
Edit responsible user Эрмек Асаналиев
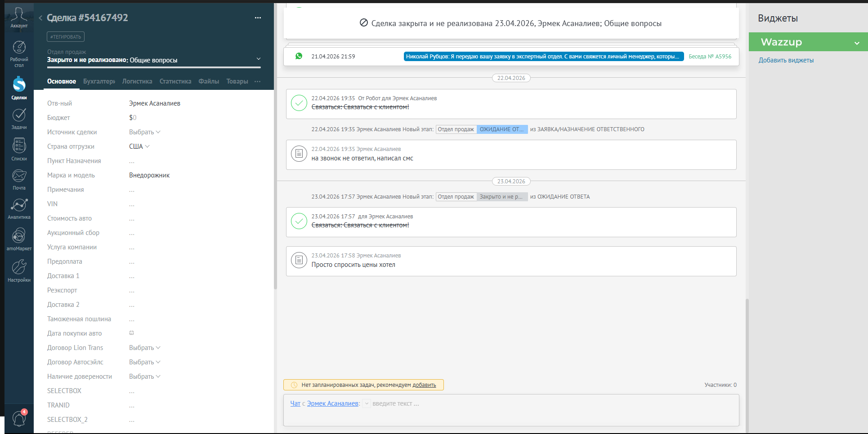155,103
